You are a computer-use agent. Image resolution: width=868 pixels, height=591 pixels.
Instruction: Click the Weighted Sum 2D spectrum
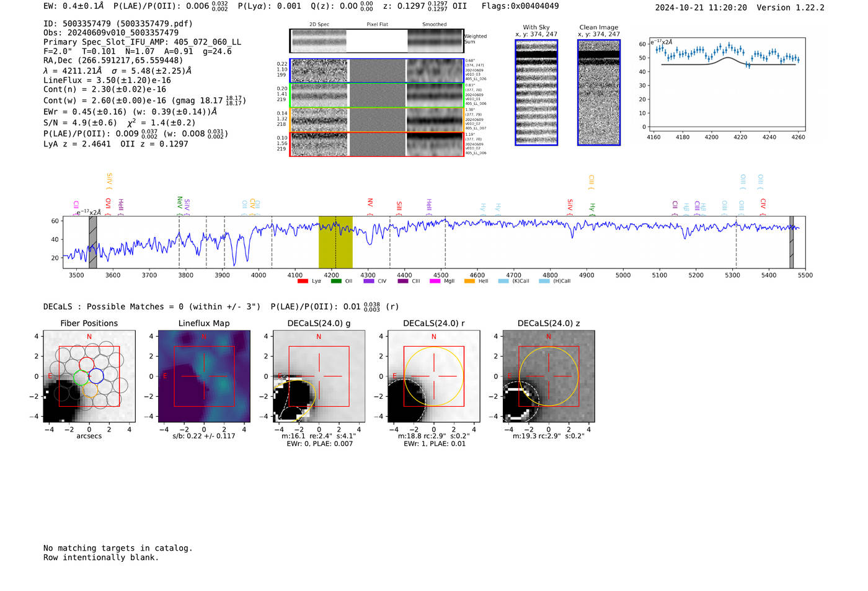click(376, 41)
